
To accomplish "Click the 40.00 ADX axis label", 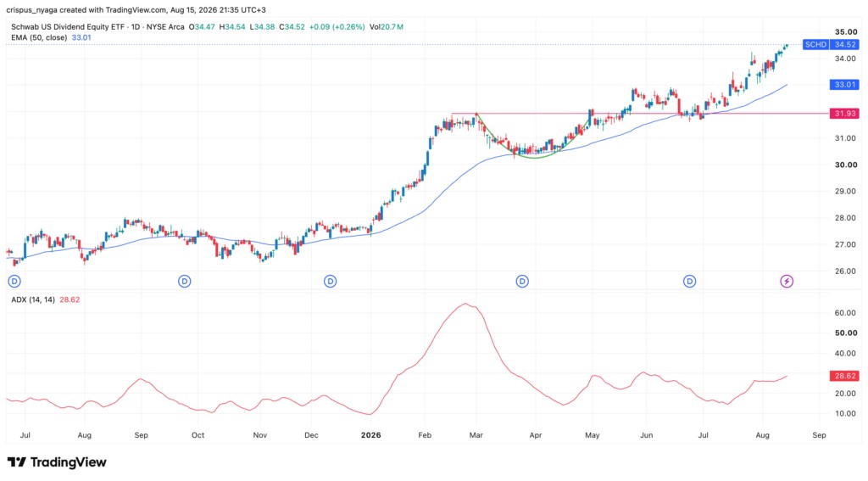I will click(x=846, y=353).
